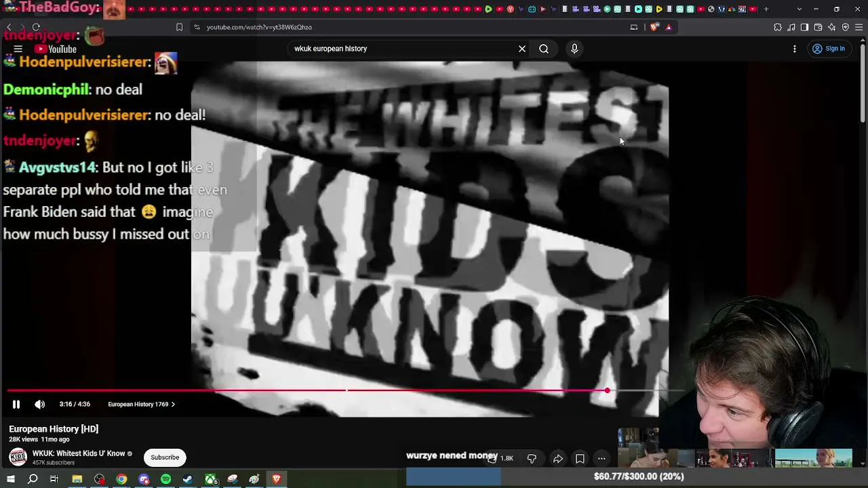868x488 pixels.
Task: Pause the YouTube video
Action: pyautogui.click(x=16, y=405)
